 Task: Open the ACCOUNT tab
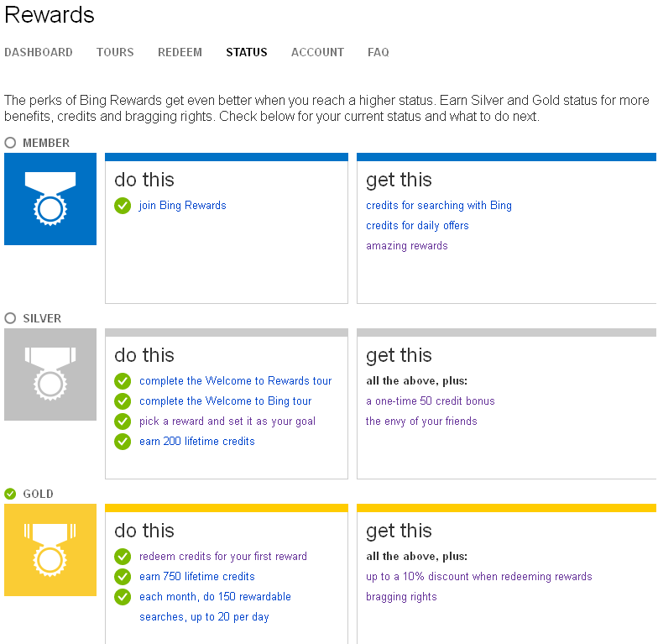pos(317,52)
